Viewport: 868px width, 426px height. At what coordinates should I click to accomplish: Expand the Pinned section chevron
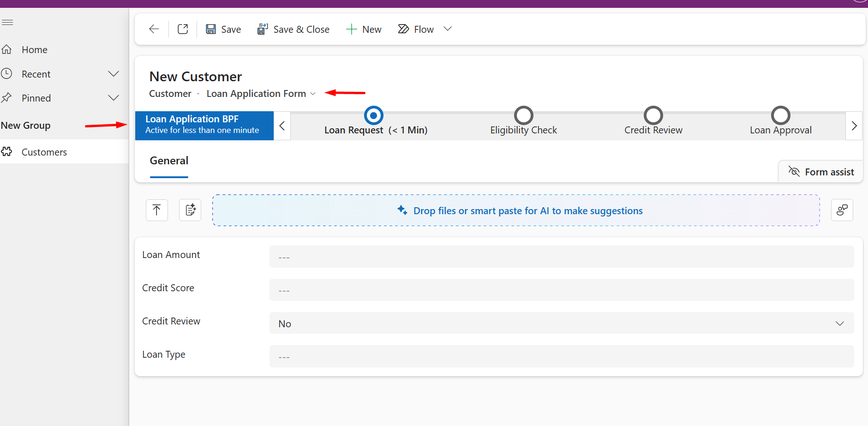114,98
